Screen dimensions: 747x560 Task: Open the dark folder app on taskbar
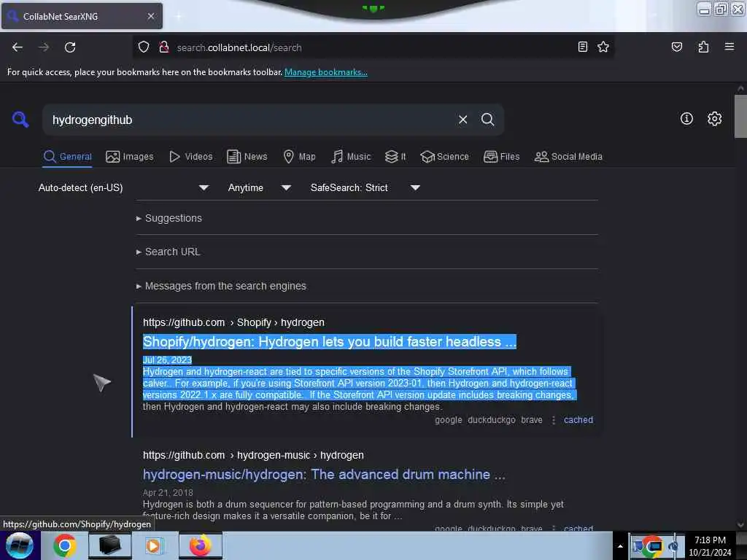click(109, 545)
